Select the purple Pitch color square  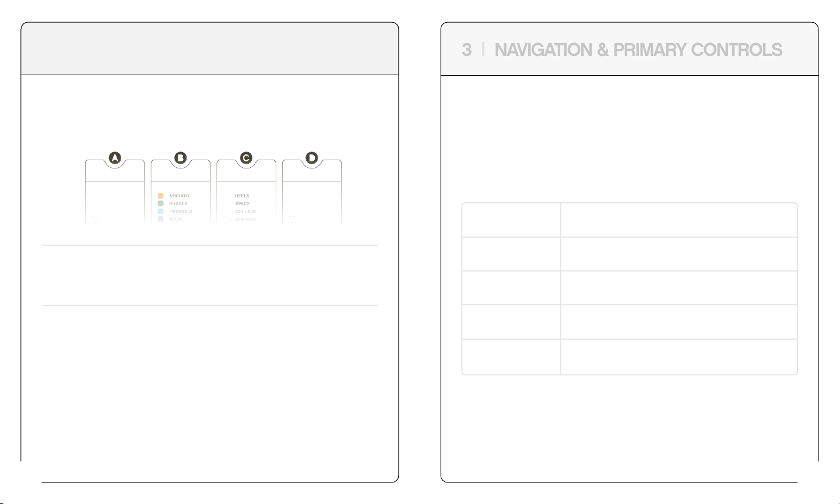pyautogui.click(x=161, y=220)
